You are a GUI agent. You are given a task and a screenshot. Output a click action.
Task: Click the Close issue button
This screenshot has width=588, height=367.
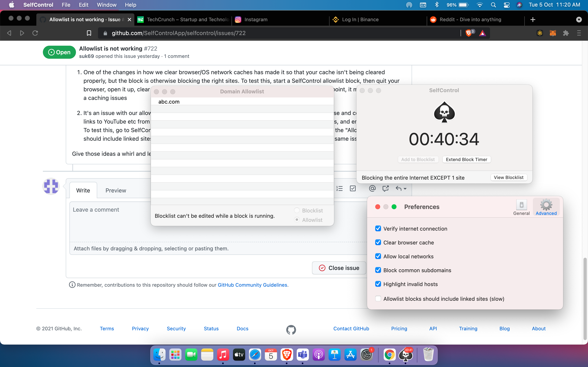pos(339,268)
